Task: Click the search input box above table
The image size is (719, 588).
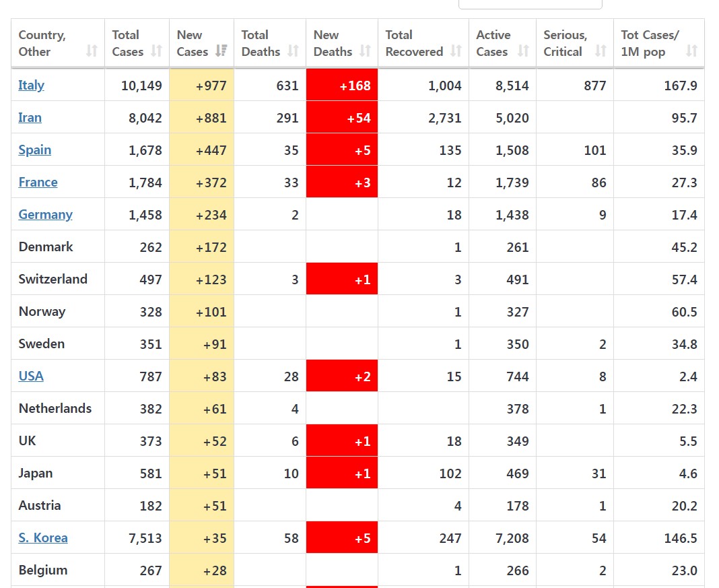Action: [530, 3]
